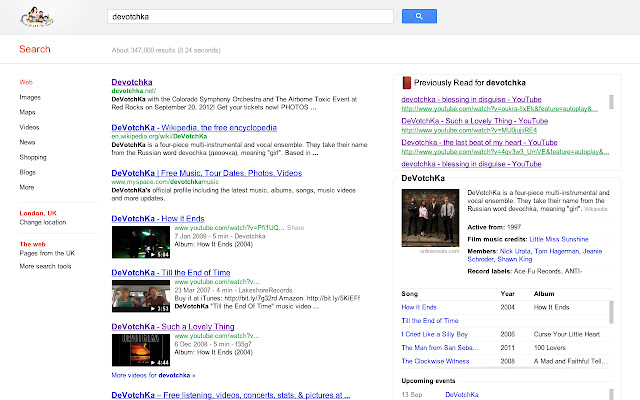Select Images in the left sidebar

pyautogui.click(x=30, y=97)
